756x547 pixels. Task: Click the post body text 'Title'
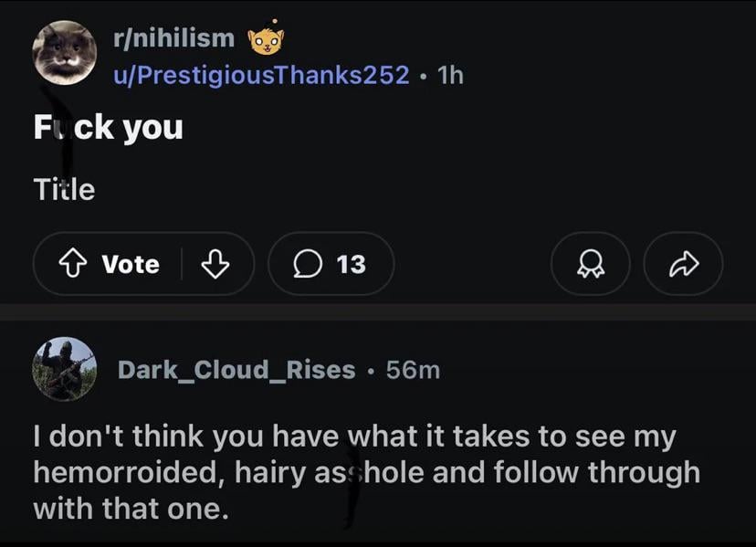(x=64, y=189)
